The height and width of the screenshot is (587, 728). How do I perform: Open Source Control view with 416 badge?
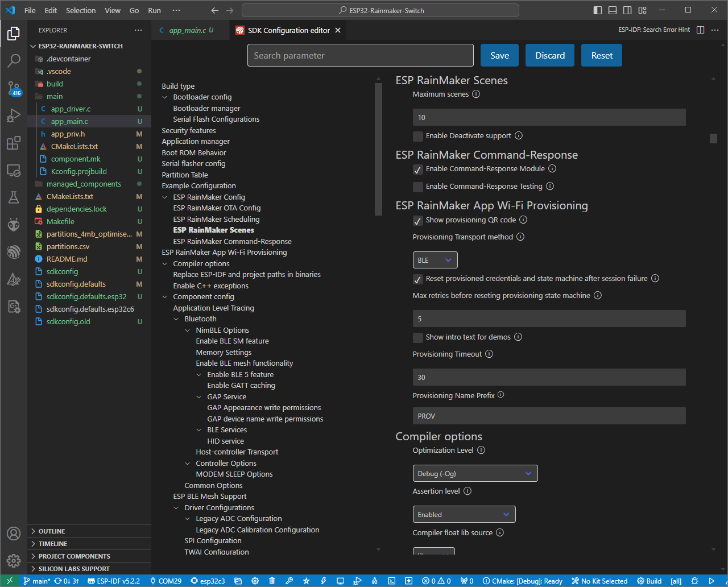(14, 88)
